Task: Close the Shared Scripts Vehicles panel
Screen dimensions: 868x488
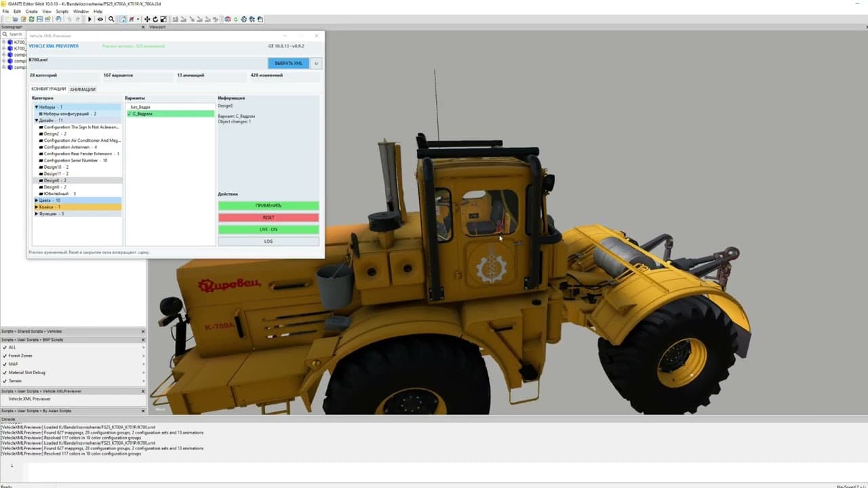Action: pos(143,331)
